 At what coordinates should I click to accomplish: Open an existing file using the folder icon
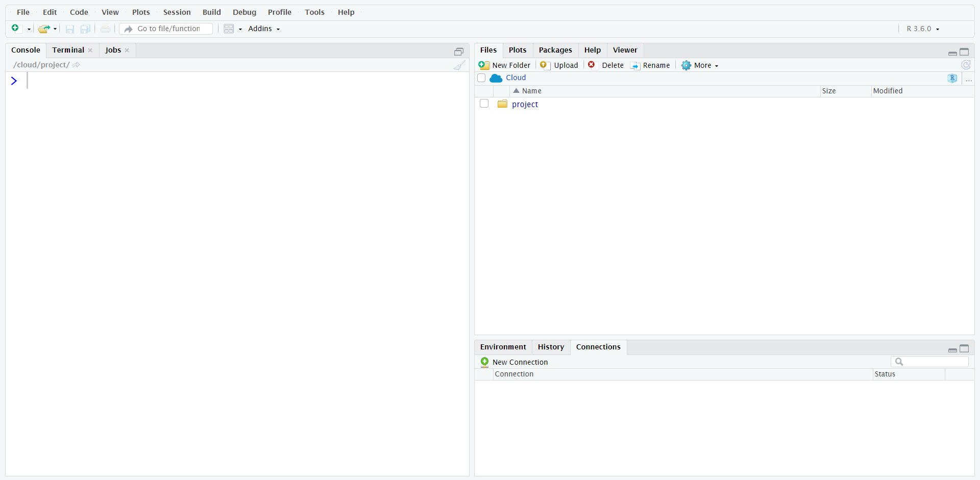pos(44,29)
